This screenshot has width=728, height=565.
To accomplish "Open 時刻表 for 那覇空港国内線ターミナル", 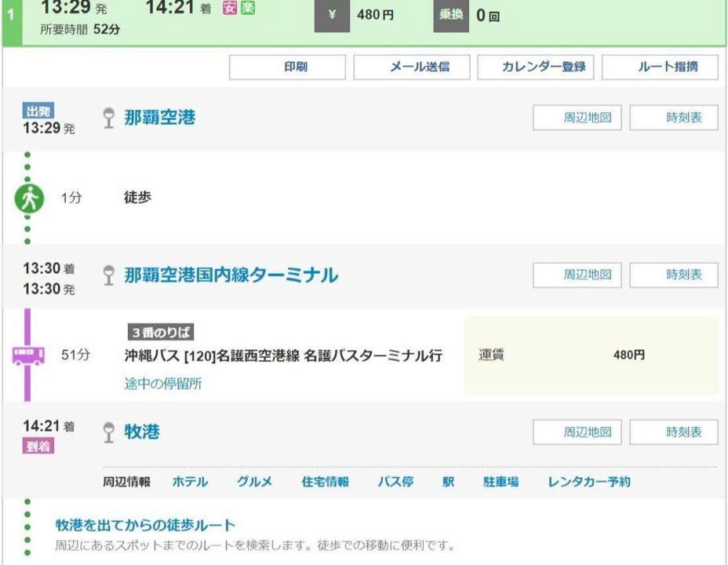I will pyautogui.click(x=674, y=275).
